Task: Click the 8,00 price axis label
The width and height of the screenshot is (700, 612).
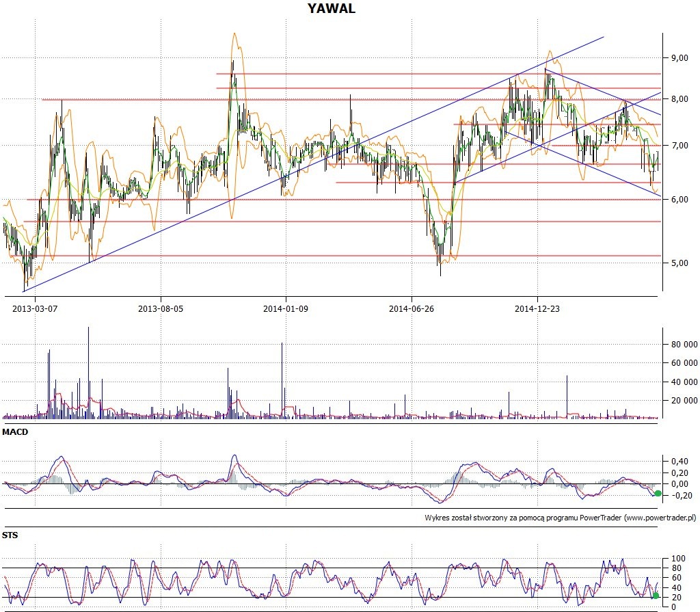Action: 679,98
